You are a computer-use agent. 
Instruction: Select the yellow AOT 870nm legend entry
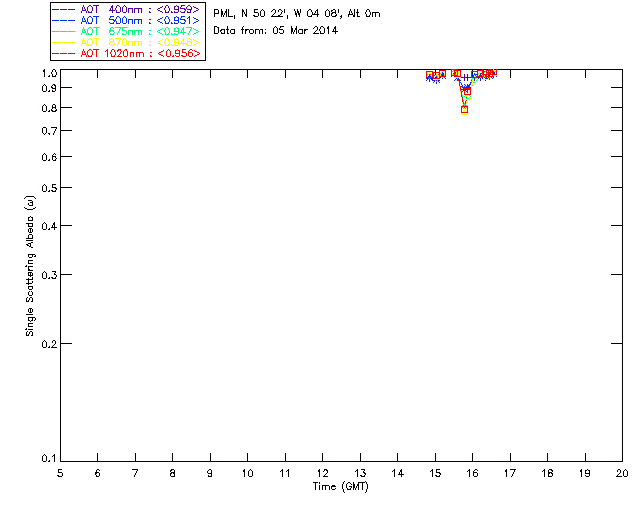pos(126,42)
